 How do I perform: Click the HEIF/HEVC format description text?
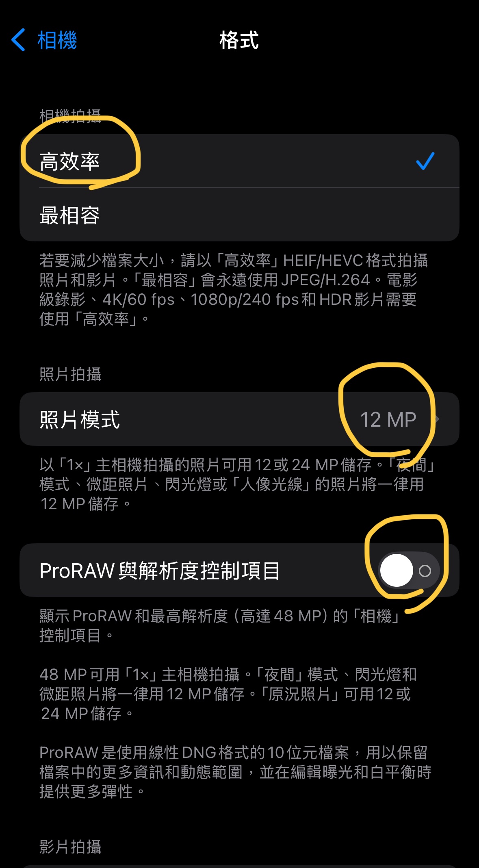[x=234, y=289]
